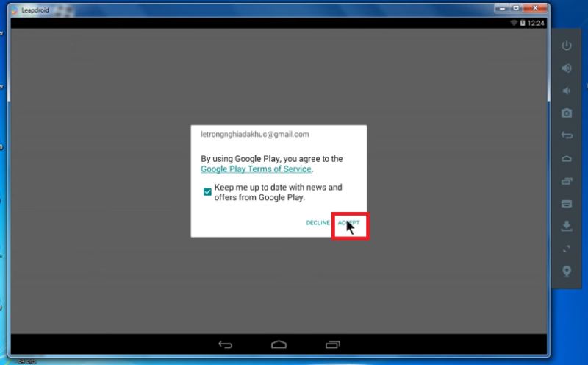Toggle fullscreen with the sidebar expand icon
Viewport: 588px width, 365px height.
566,249
